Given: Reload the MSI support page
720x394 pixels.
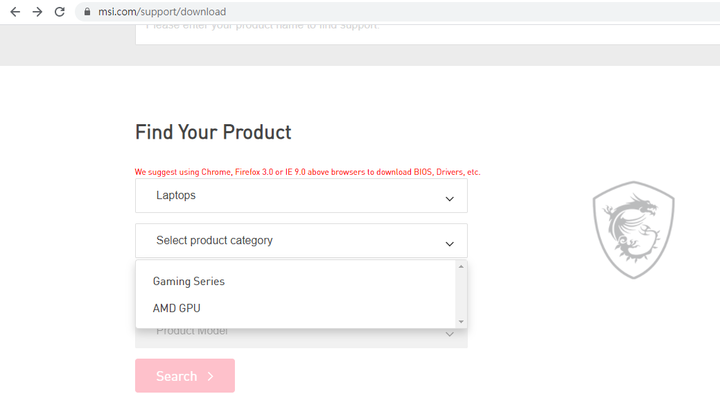Looking at the screenshot, I should (59, 12).
